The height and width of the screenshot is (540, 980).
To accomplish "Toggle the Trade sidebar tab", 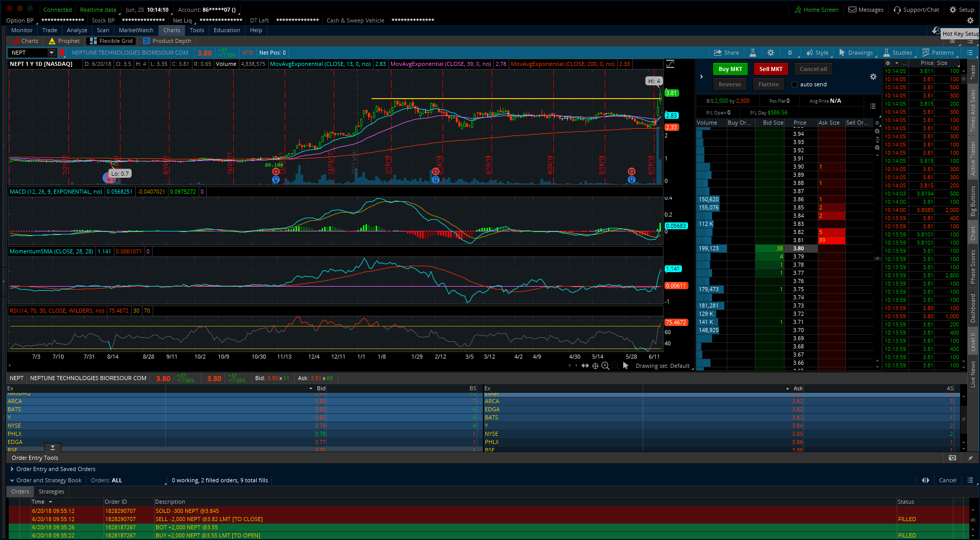I will click(973, 72).
